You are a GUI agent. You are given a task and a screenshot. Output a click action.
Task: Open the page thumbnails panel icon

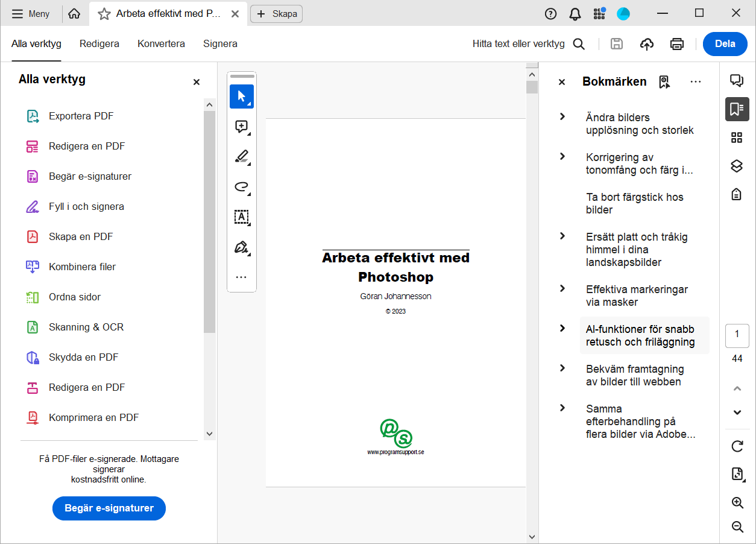coord(737,138)
